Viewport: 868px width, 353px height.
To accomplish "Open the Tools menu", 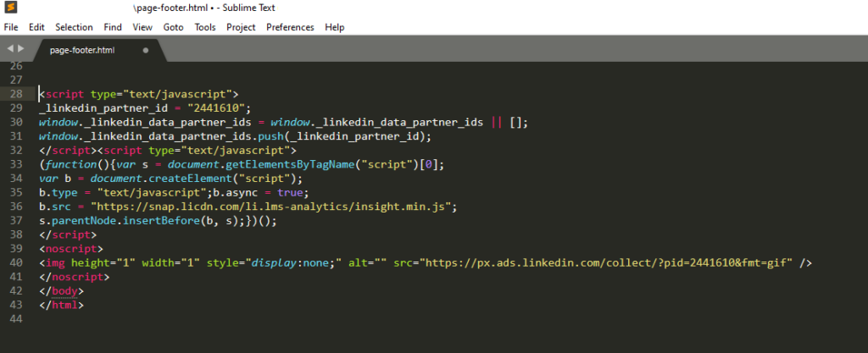I will pyautogui.click(x=205, y=27).
